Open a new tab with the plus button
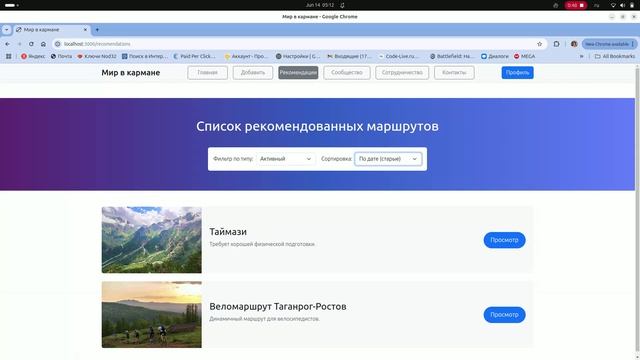 97,29
